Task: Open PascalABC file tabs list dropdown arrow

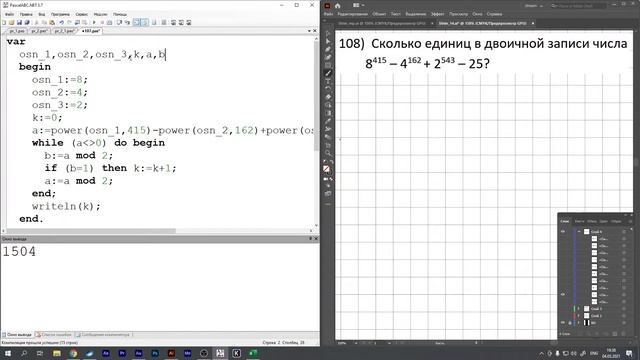Action: pyautogui.click(x=309, y=31)
